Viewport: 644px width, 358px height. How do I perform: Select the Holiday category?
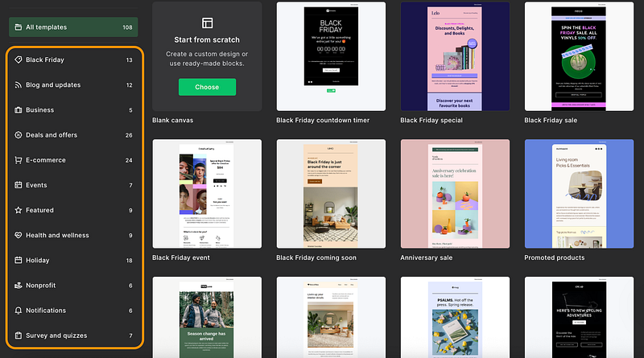pyautogui.click(x=73, y=260)
